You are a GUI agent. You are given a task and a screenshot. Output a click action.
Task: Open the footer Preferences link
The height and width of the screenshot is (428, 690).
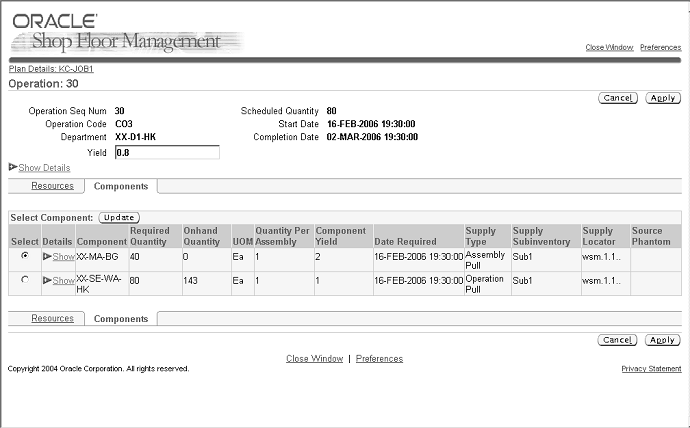click(379, 358)
